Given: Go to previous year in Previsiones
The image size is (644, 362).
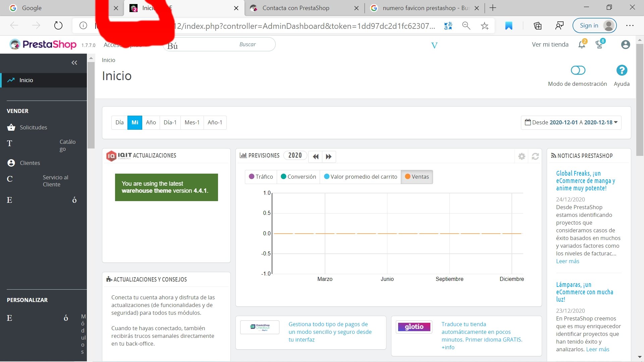Looking at the screenshot, I should (x=315, y=156).
